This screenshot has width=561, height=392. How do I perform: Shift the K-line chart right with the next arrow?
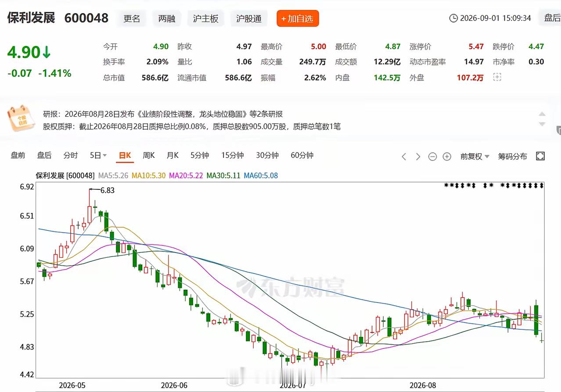pyautogui.click(x=418, y=157)
